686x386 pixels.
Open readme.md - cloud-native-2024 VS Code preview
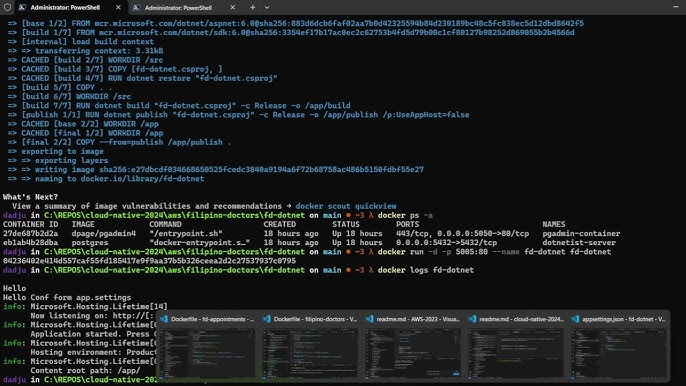point(515,346)
